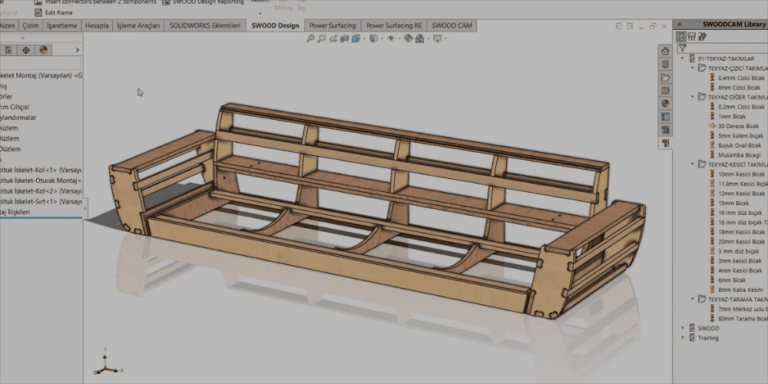
Task: Collapse the TEKYAZ-KESICI TAKIMLAR folder
Action: click(x=693, y=164)
